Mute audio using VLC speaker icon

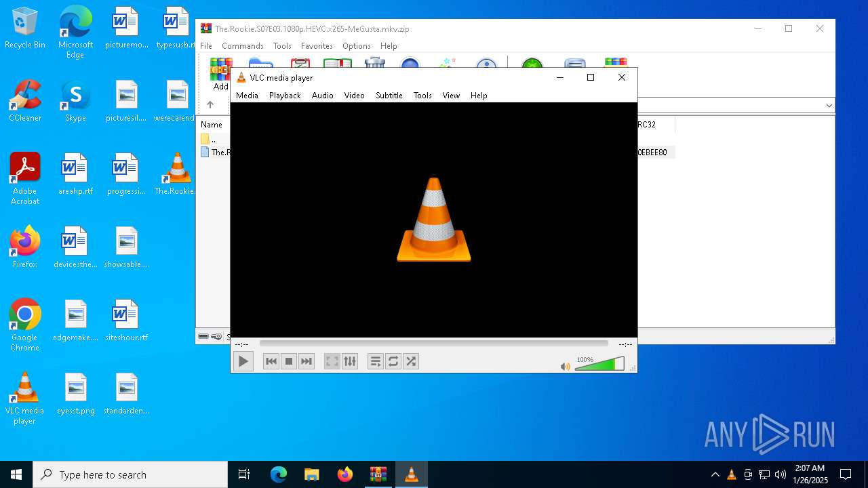(x=566, y=366)
